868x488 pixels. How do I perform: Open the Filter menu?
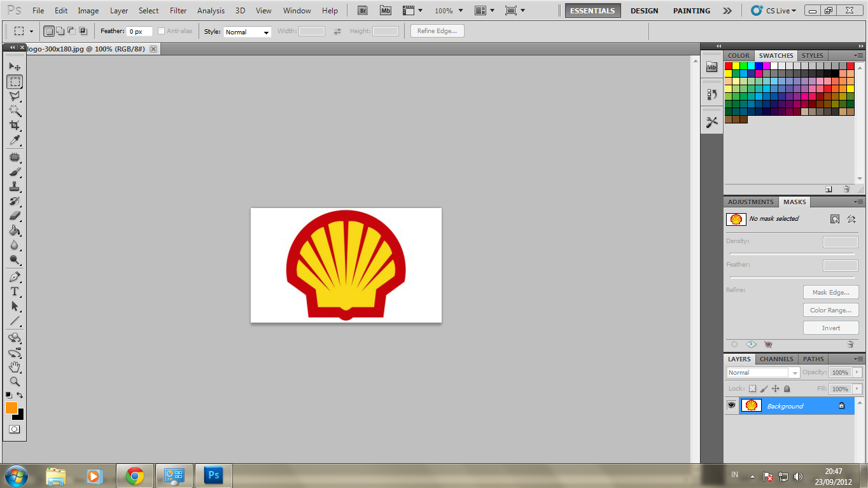(178, 11)
